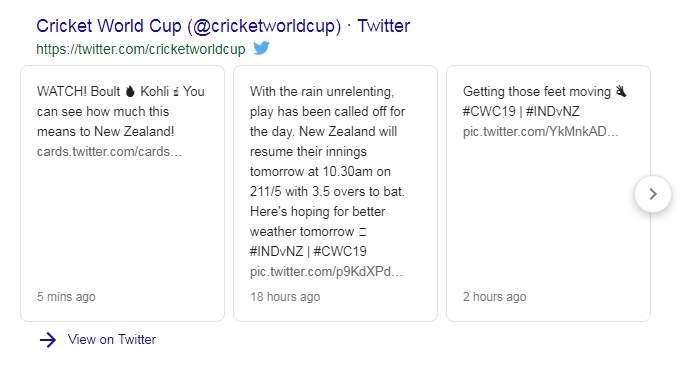Open the twitter.com/cricketworldcup green URL
The width and height of the screenshot is (691, 373).
(x=141, y=49)
